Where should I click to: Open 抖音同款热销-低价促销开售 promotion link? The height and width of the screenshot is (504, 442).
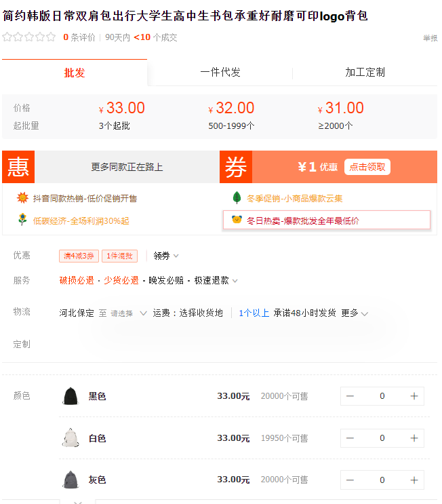(x=85, y=199)
